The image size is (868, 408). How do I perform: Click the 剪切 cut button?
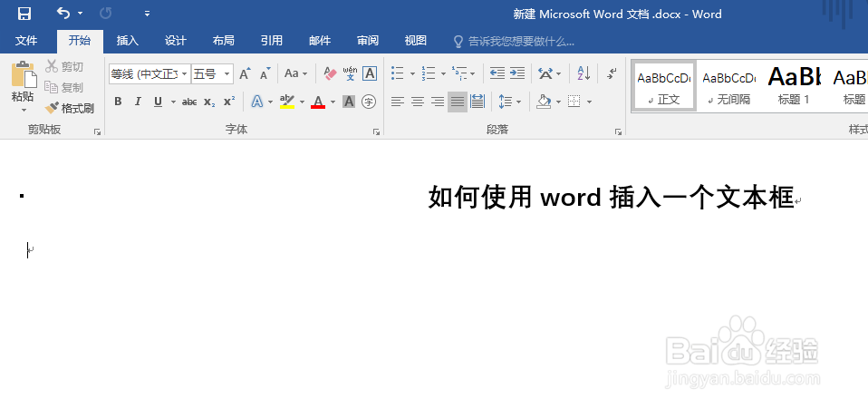pyautogui.click(x=64, y=66)
